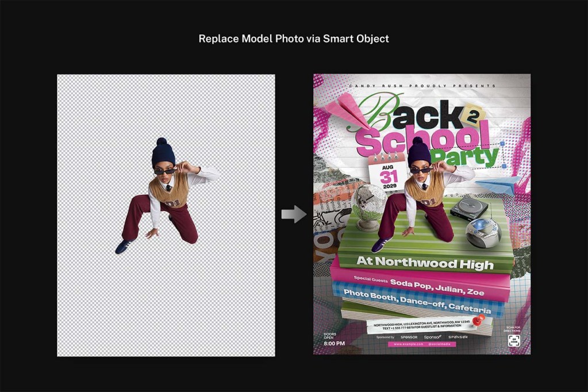Screen dimensions: 588x392
Task: Click the disco ball globe on the flyer
Action: pyautogui.click(x=368, y=207)
